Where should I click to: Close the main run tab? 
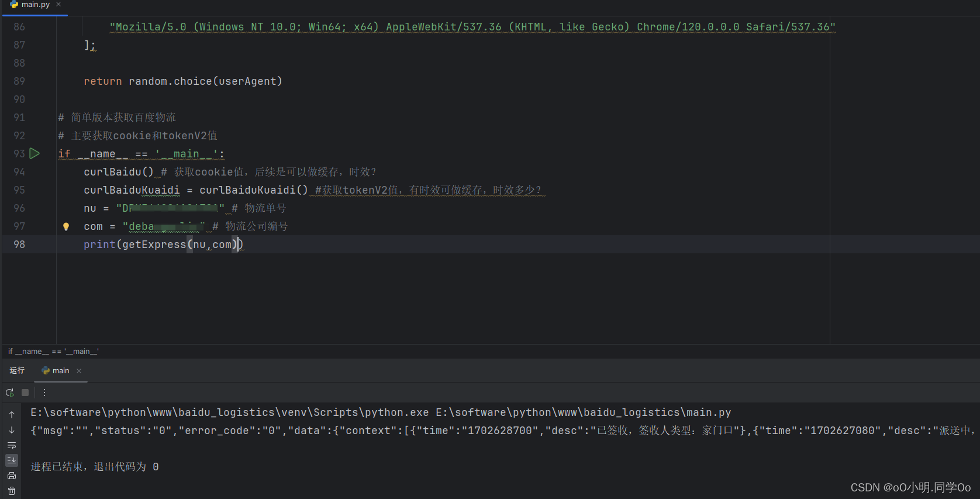pos(79,371)
